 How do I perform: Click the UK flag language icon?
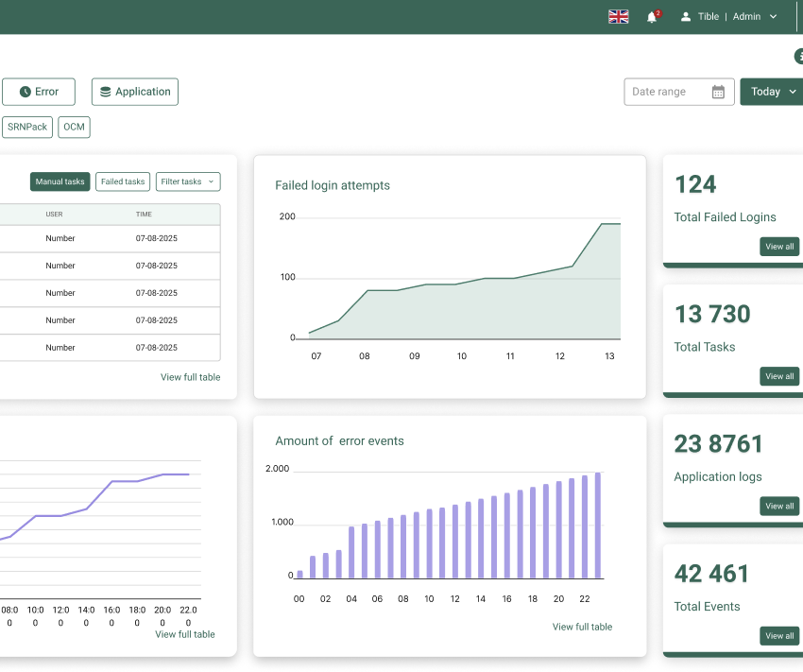click(x=619, y=17)
